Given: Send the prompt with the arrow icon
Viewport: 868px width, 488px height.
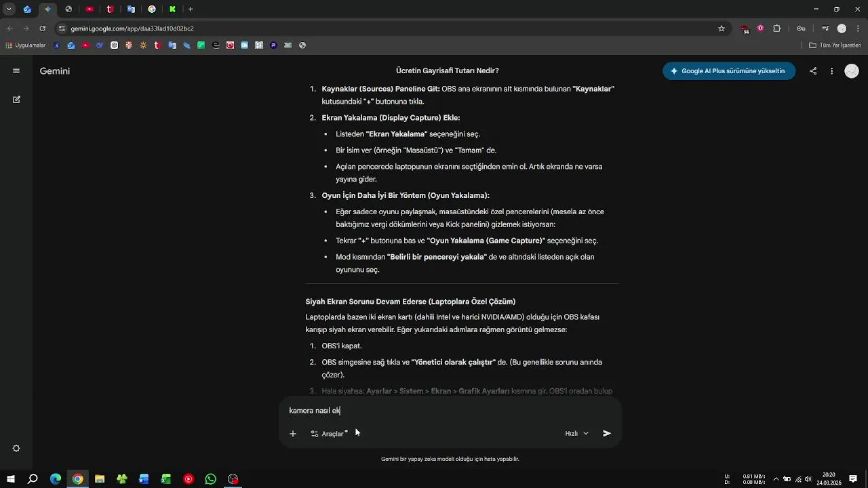Looking at the screenshot, I should click(x=607, y=433).
